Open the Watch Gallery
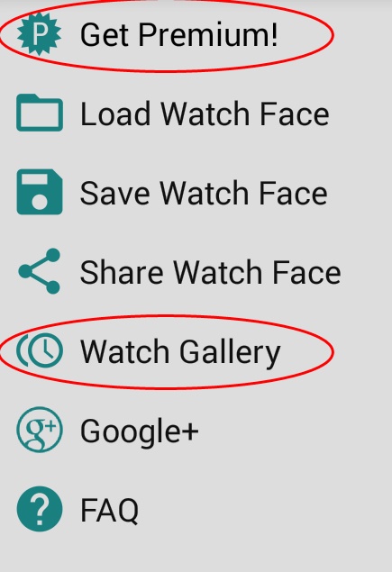The height and width of the screenshot is (572, 392). click(196, 351)
